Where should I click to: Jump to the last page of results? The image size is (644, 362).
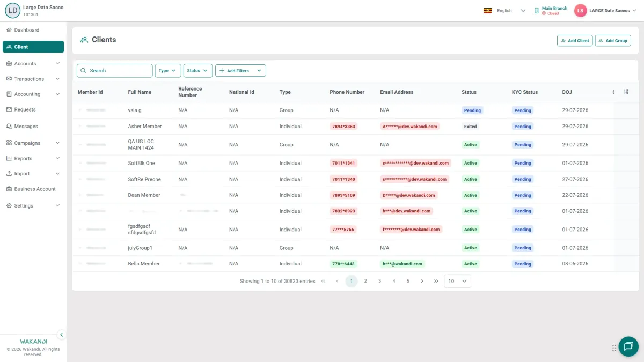[x=436, y=281]
